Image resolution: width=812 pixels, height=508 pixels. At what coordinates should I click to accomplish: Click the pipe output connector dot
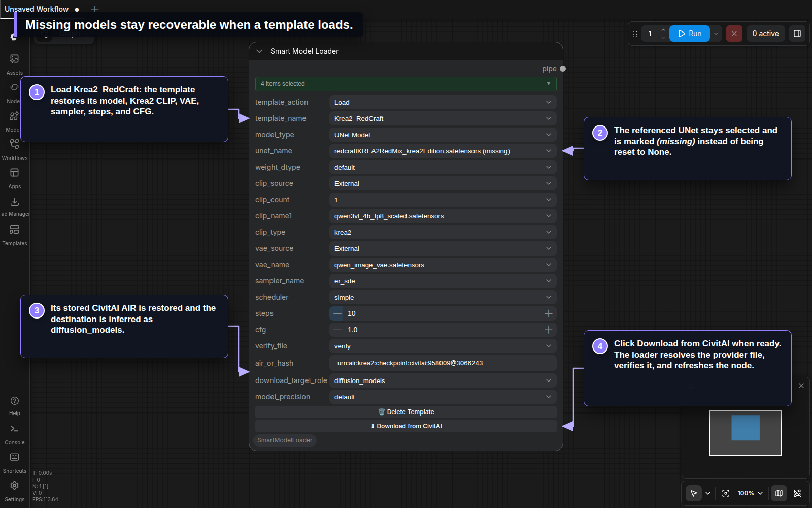pos(563,69)
